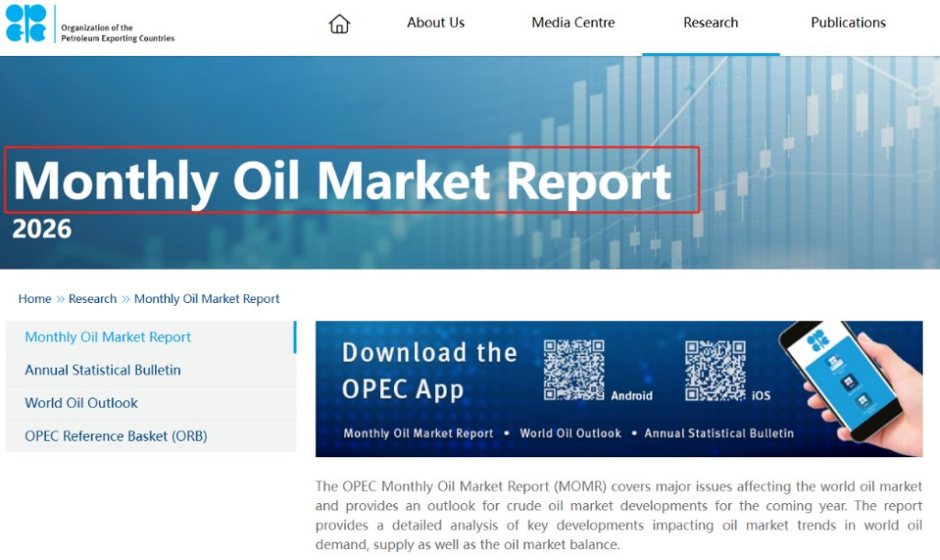The width and height of the screenshot is (940, 560).
Task: Click the Download the OPEC App text
Action: point(430,371)
